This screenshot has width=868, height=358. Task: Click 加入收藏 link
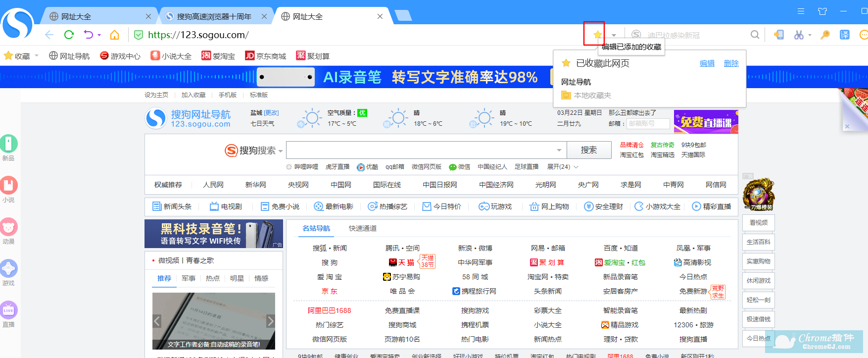pos(193,95)
